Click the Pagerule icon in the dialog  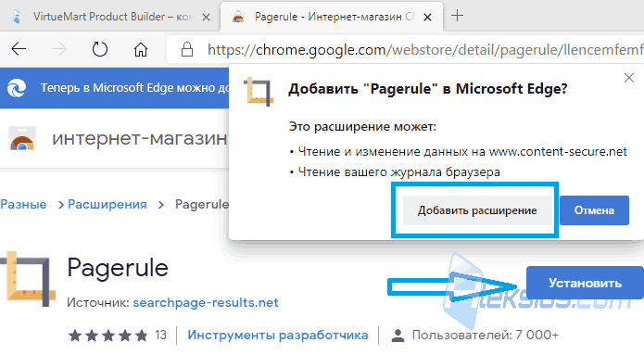tap(259, 92)
